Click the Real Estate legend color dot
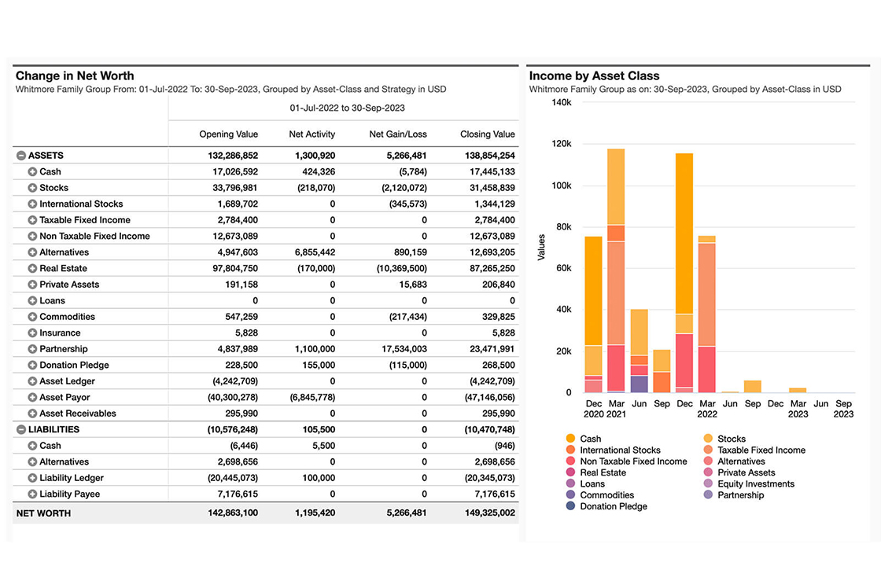The width and height of the screenshot is (881, 588). coord(570,473)
